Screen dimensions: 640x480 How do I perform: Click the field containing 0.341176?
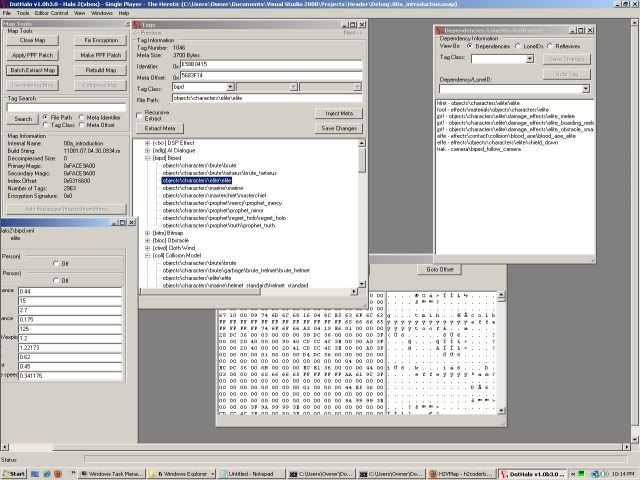(70, 376)
